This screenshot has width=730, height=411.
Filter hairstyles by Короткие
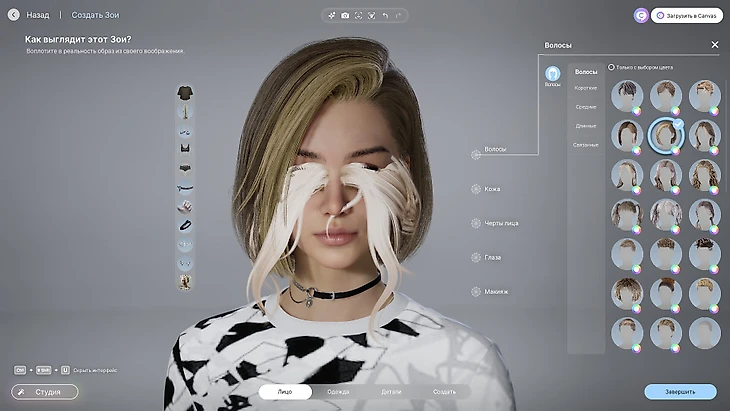pos(586,88)
